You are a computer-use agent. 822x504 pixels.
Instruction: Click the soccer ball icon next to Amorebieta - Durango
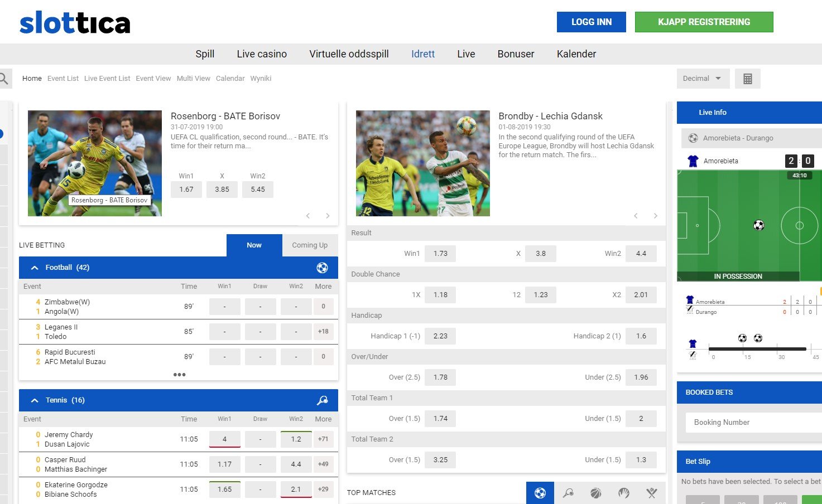coord(694,138)
